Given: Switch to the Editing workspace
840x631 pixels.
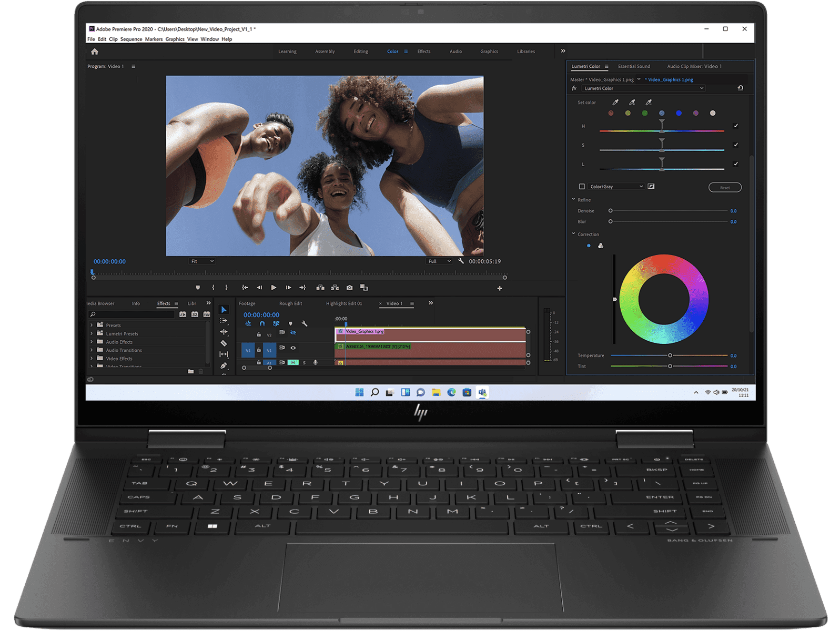Looking at the screenshot, I should click(x=361, y=52).
